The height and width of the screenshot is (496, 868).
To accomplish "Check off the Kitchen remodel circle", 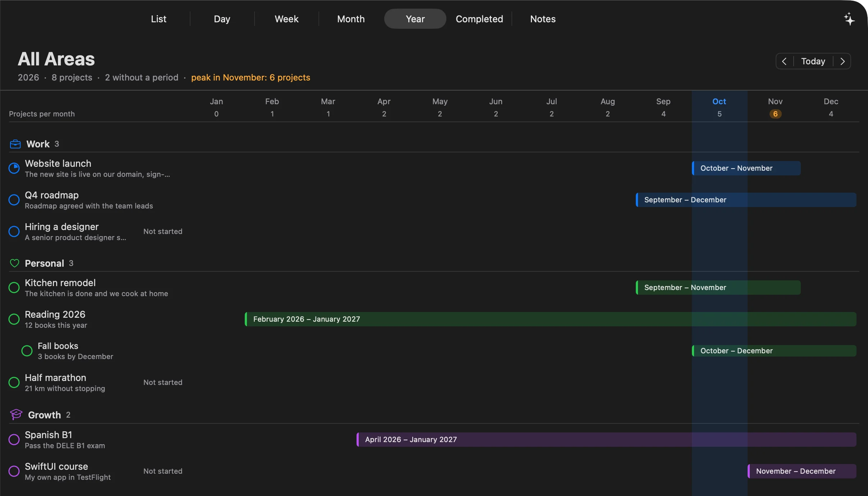I will [x=14, y=288].
